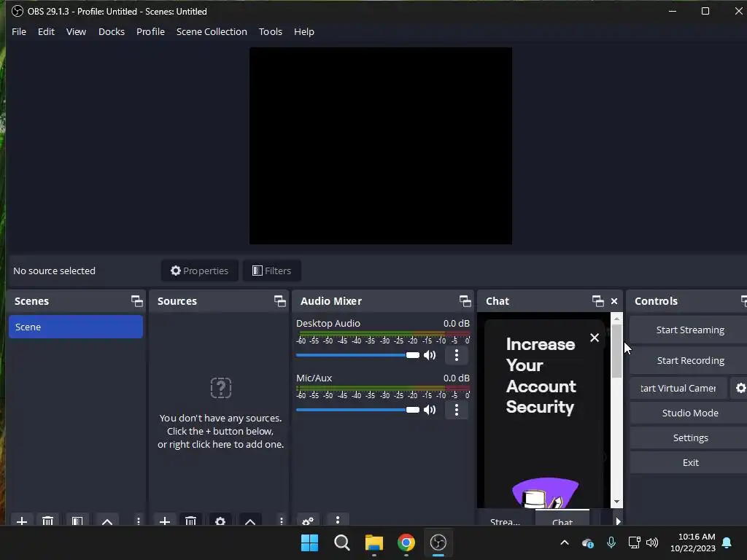Click Start Streaming
The image size is (747, 560).
690,330
